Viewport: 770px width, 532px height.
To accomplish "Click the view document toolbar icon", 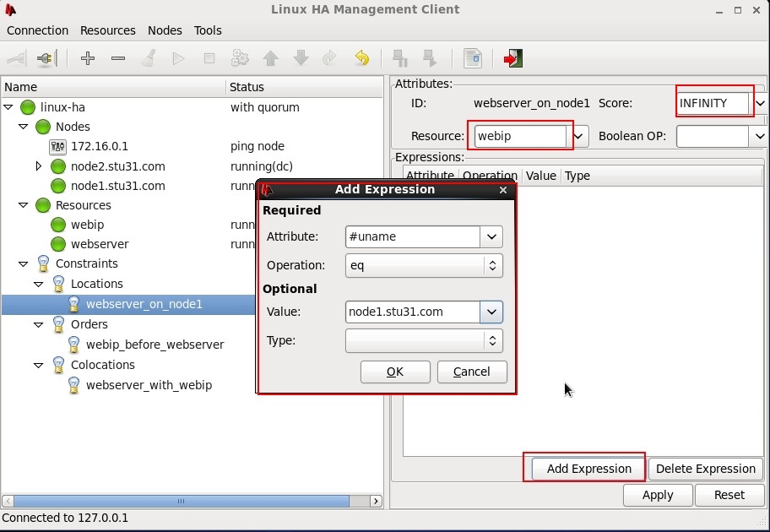I will tap(473, 58).
